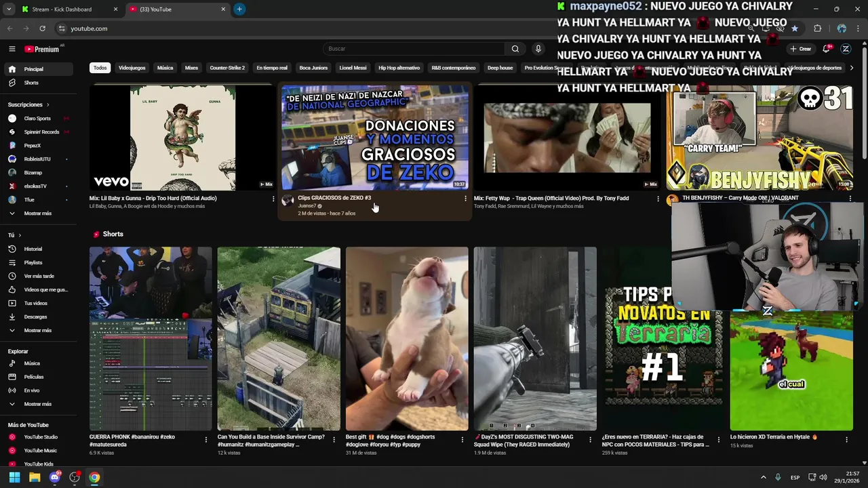The image size is (868, 488).
Task: Open the taskbar volume control
Action: 823,477
